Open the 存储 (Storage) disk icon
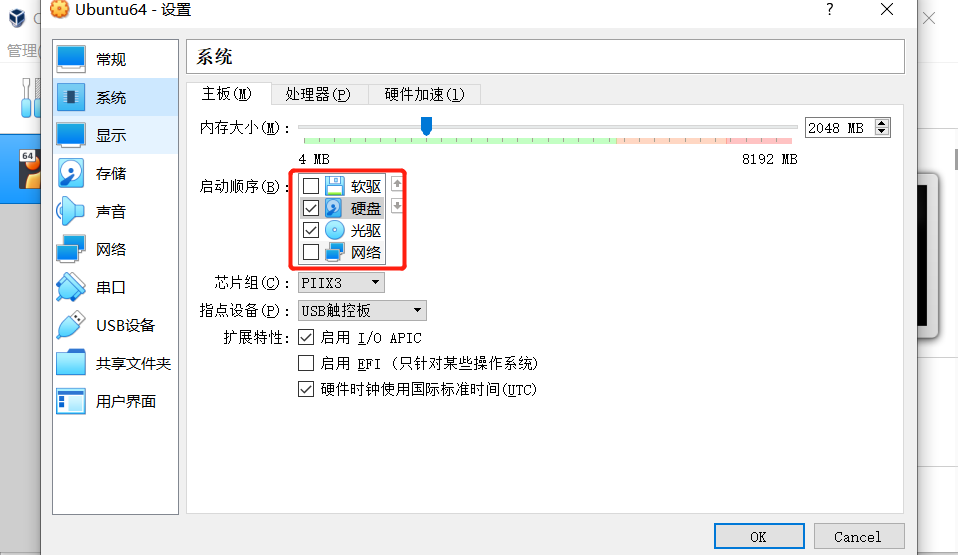Image resolution: width=959 pixels, height=555 pixels. 71,173
